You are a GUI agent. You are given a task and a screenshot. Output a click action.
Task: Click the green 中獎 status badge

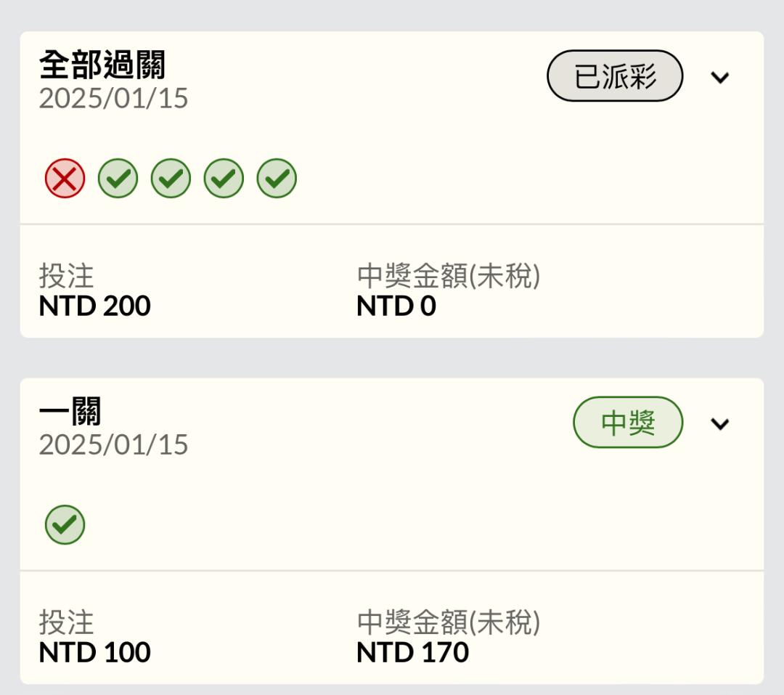(628, 423)
